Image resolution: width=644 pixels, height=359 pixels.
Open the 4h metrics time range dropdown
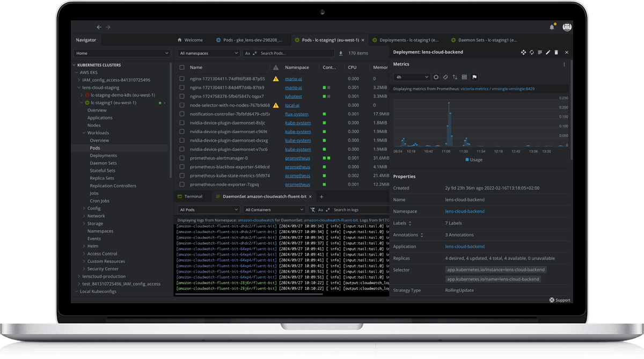pyautogui.click(x=412, y=77)
